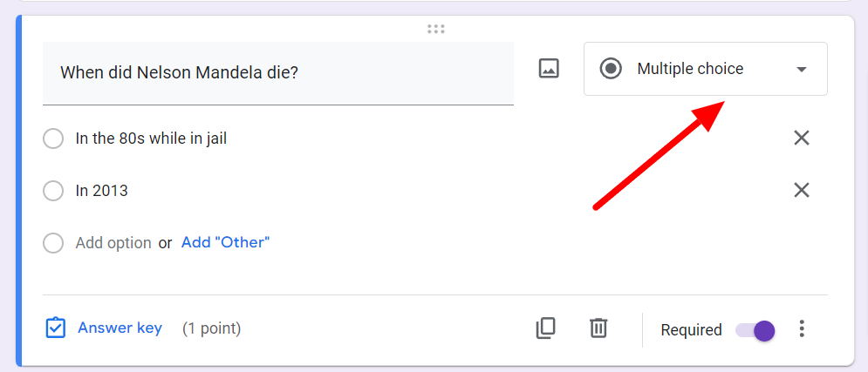Remove the "In 2013" option
The height and width of the screenshot is (372, 868).
802,190
